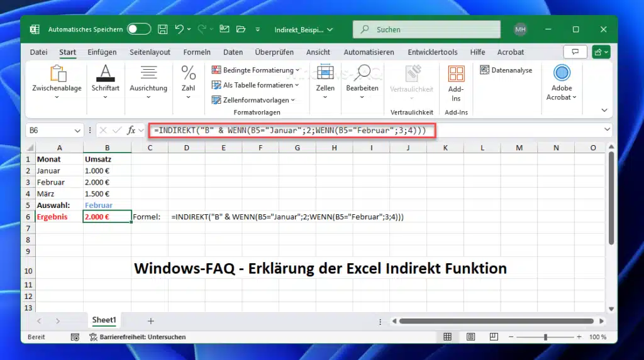
Task: Click the Undo arrow icon
Action: (x=179, y=29)
